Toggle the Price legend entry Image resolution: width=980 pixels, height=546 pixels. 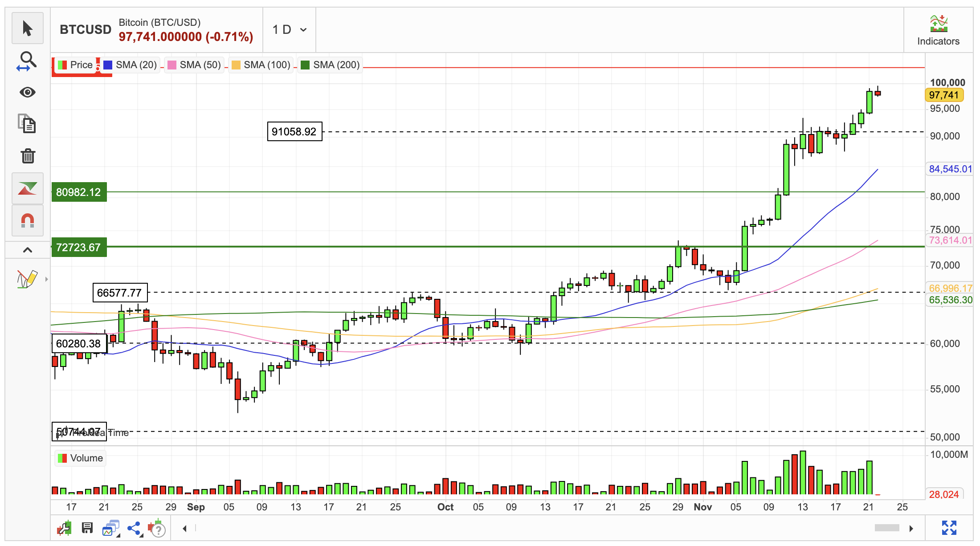(75, 65)
